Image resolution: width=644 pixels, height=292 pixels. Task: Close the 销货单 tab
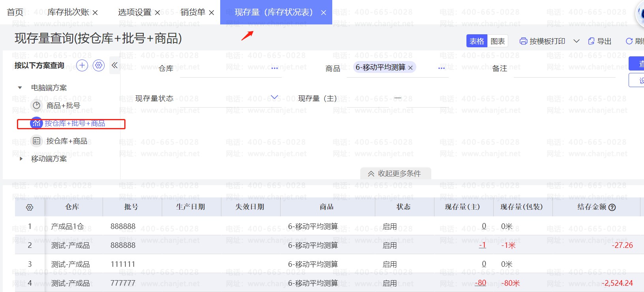[x=212, y=13]
